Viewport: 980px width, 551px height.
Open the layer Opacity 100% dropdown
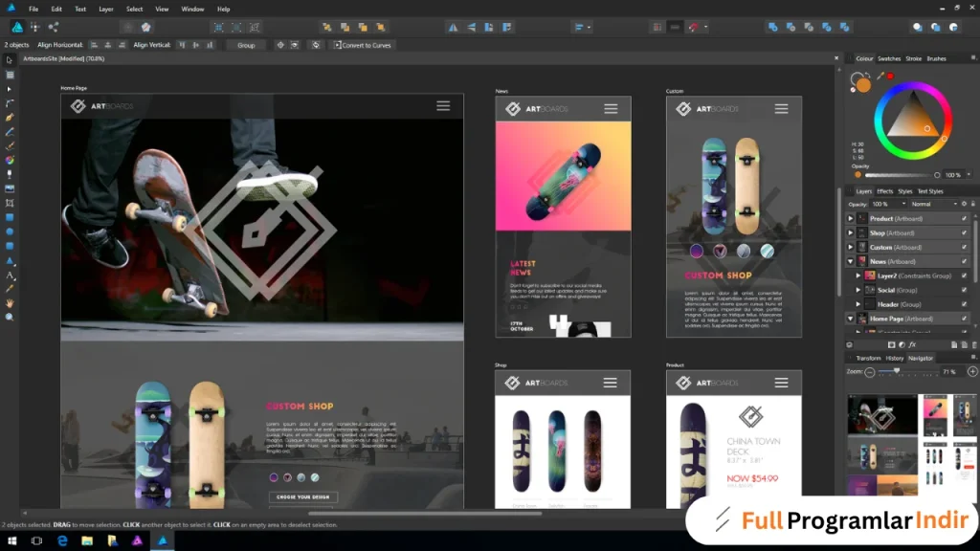[889, 205]
